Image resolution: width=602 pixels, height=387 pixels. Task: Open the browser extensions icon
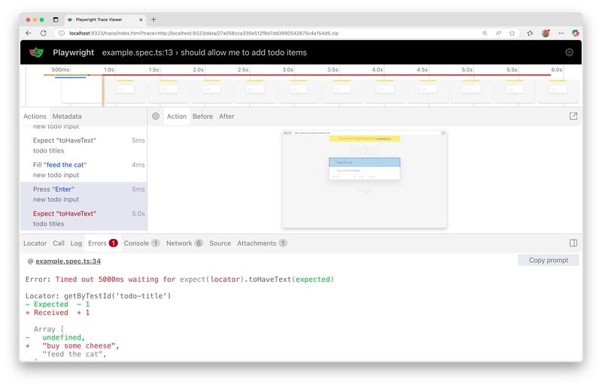tap(530, 33)
